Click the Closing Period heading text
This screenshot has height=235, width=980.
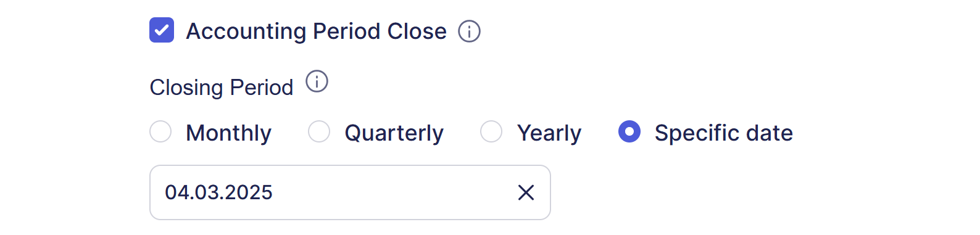click(x=222, y=88)
